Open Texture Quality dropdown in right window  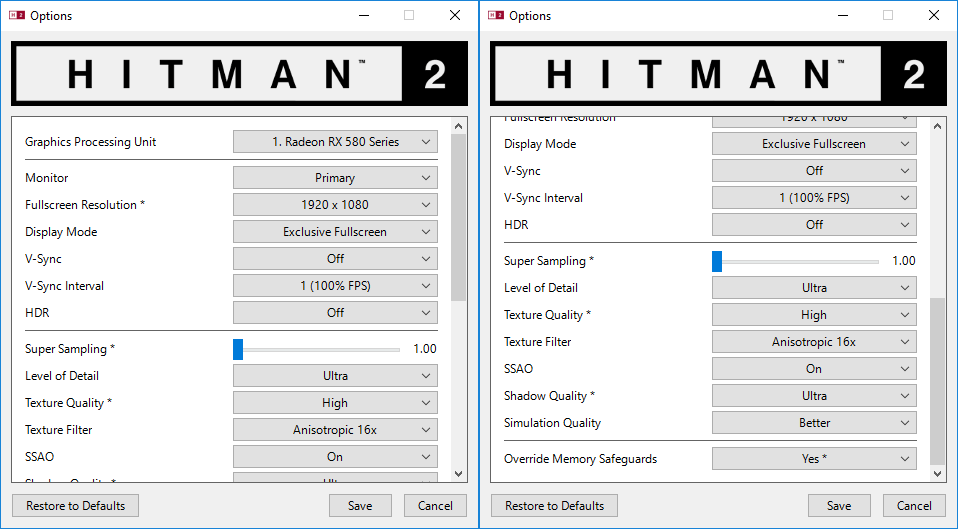coord(814,315)
